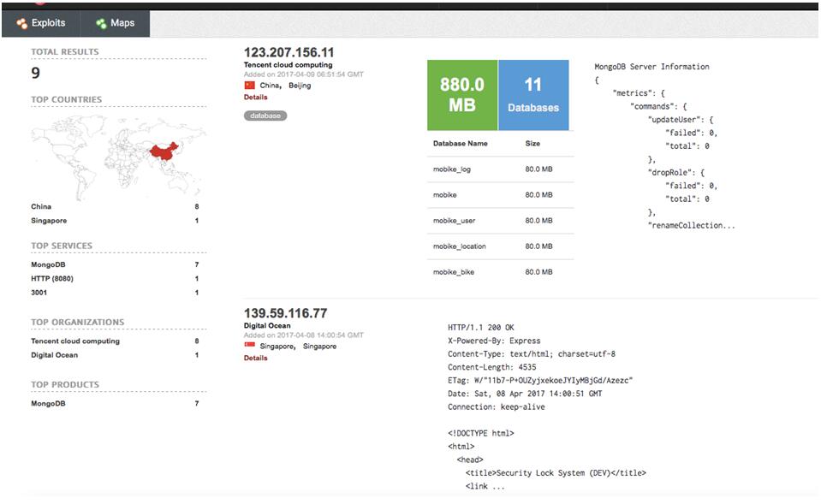Click the database tag badge
The width and height of the screenshot is (821, 504).
265,116
